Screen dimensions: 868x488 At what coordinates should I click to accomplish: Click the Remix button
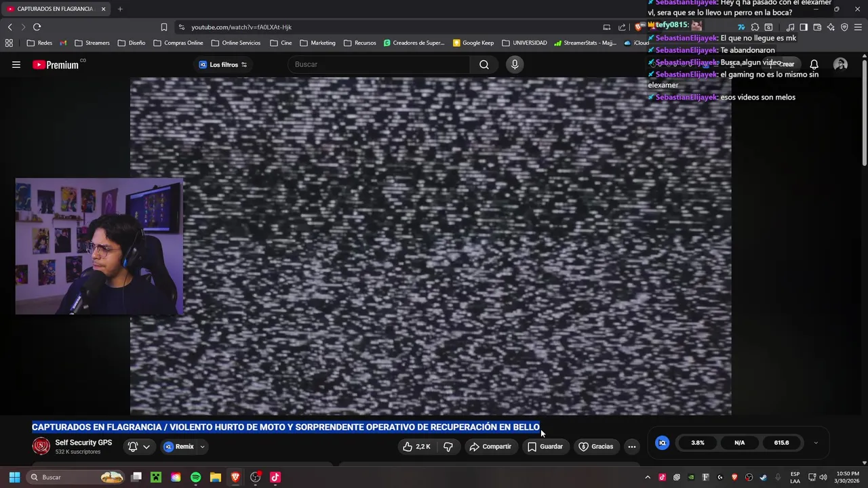point(179,447)
